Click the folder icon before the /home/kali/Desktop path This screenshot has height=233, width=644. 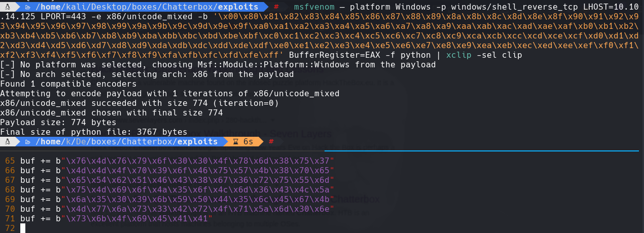point(28,7)
